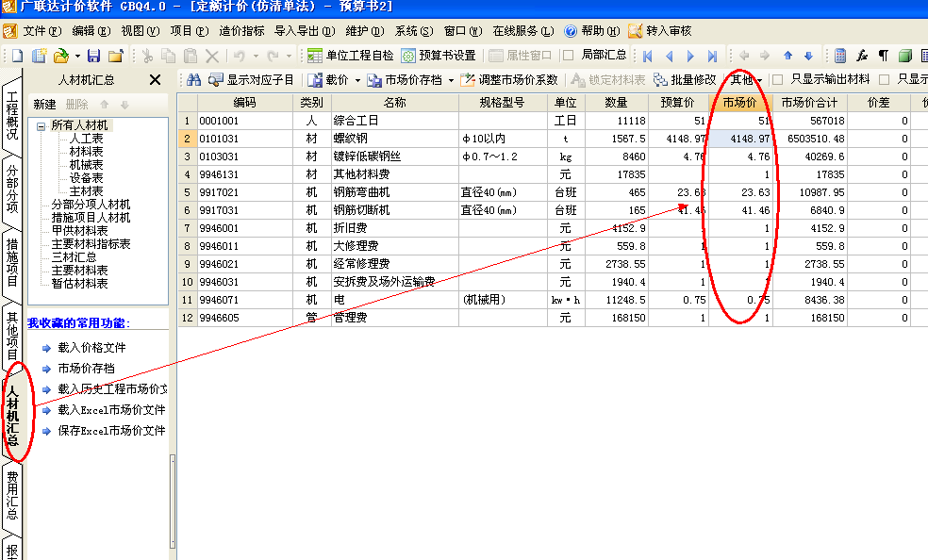Click the open folder icon
Image resolution: width=928 pixels, height=560 pixels.
coord(61,56)
